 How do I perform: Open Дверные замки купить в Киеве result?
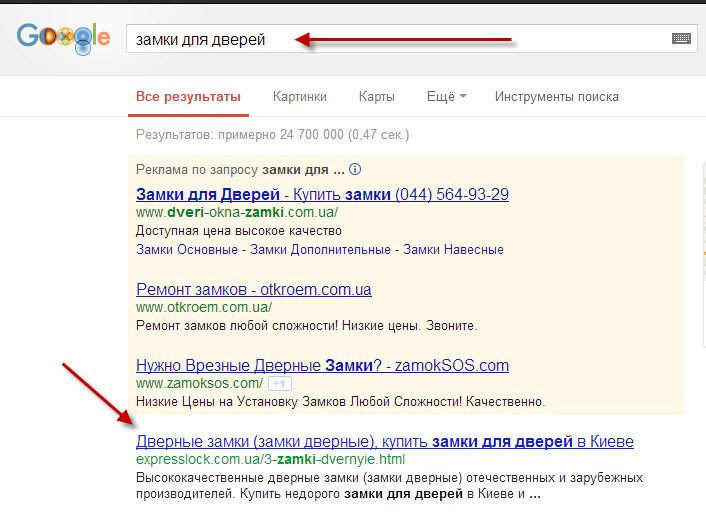pyautogui.click(x=385, y=441)
